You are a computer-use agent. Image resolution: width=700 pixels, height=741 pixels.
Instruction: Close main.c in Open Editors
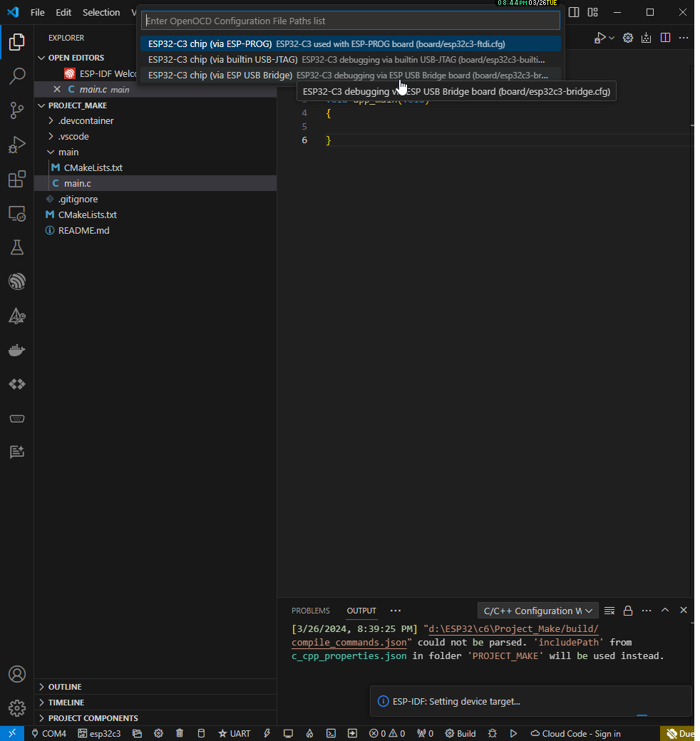57,89
